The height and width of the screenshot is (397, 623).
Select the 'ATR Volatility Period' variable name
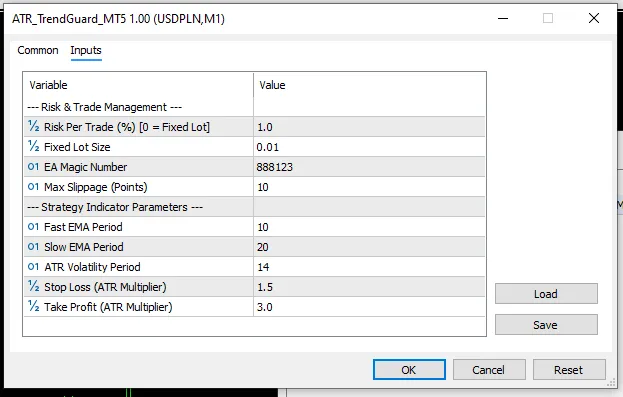92,267
